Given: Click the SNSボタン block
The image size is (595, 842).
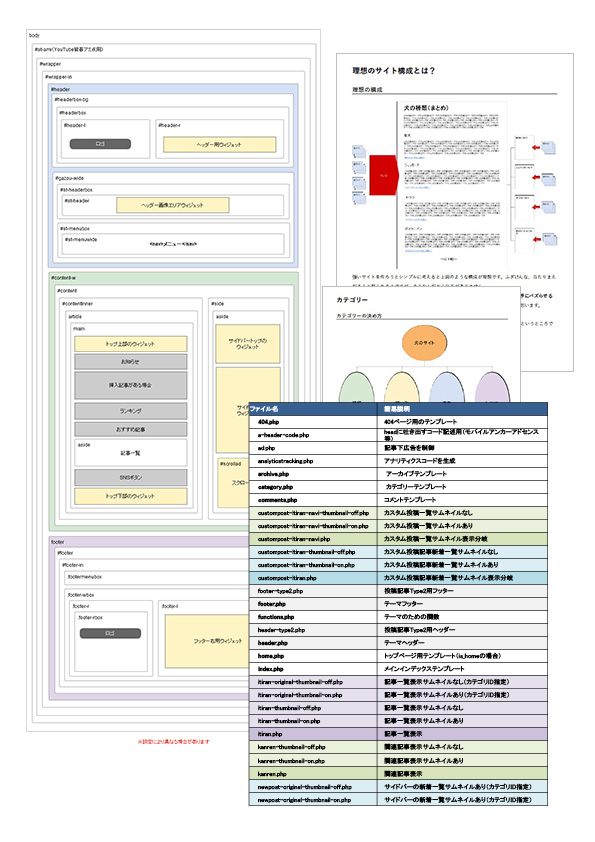Looking at the screenshot, I should click(130, 477).
